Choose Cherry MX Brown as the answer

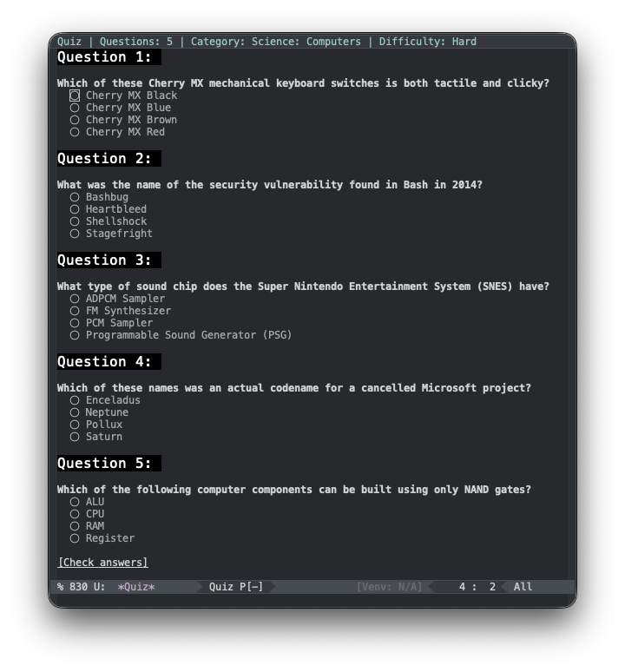click(75, 120)
